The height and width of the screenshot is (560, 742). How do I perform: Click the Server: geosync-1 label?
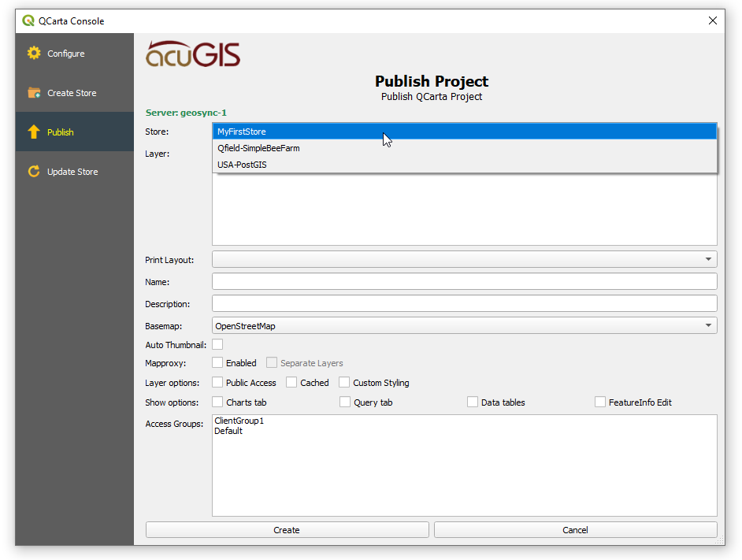click(186, 113)
